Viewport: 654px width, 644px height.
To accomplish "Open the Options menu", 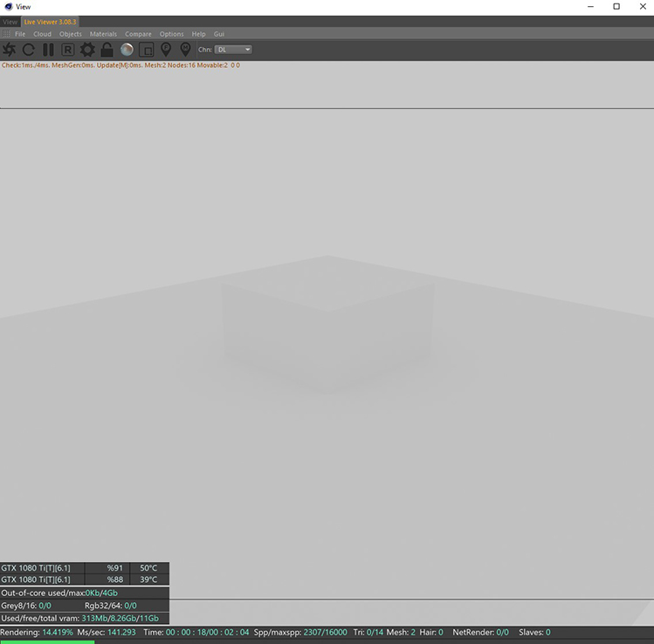I will pos(171,34).
